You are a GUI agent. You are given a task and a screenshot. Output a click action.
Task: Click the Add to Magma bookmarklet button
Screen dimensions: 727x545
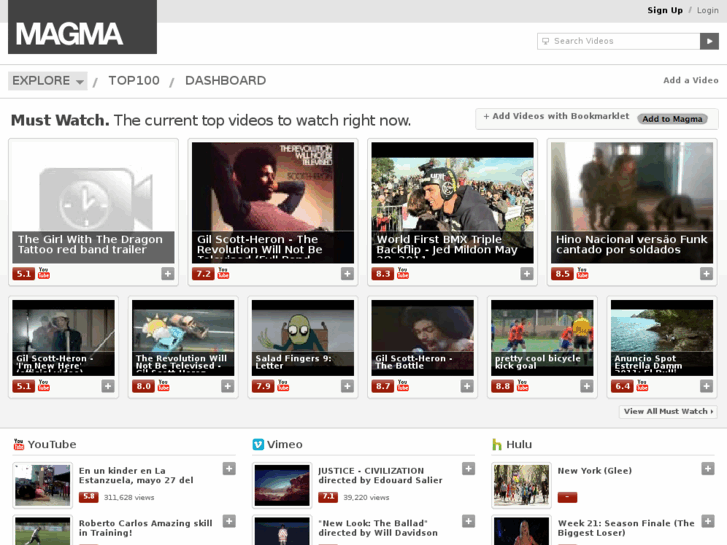[x=672, y=119]
